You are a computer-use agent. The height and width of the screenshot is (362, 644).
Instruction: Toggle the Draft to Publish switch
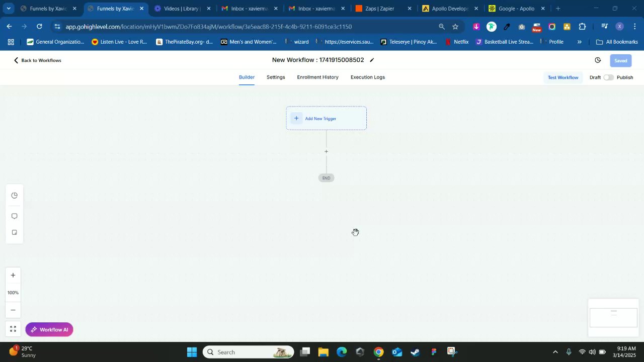coord(608,77)
